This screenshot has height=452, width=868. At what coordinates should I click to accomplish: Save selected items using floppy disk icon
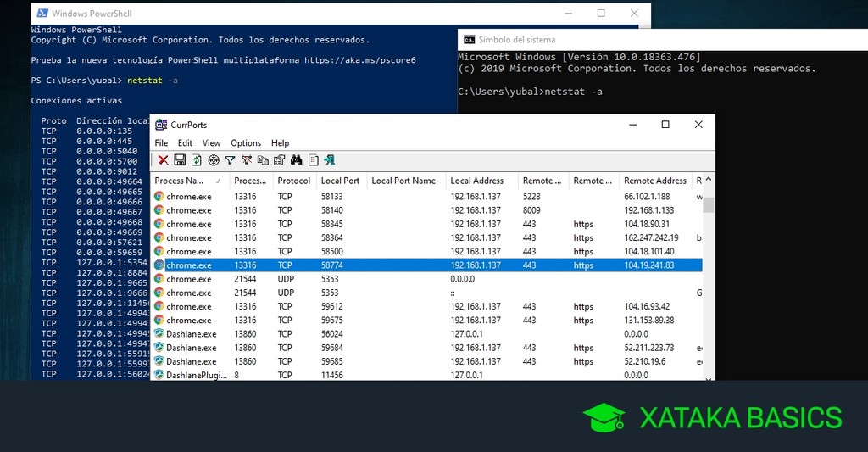pos(180,160)
